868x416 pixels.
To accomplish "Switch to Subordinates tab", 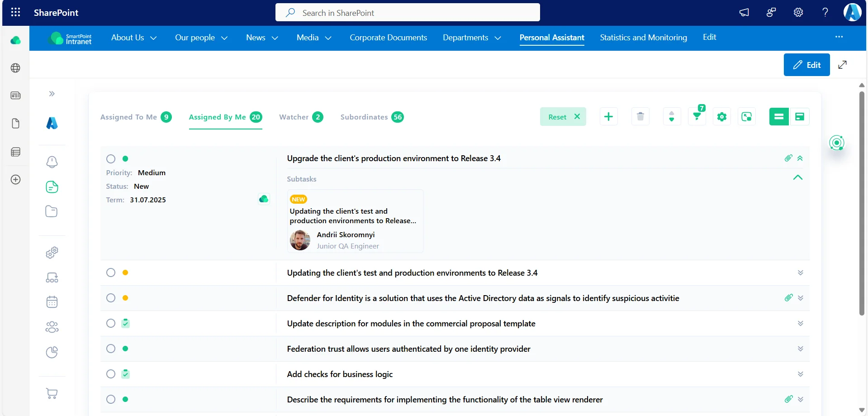I will 372,117.
